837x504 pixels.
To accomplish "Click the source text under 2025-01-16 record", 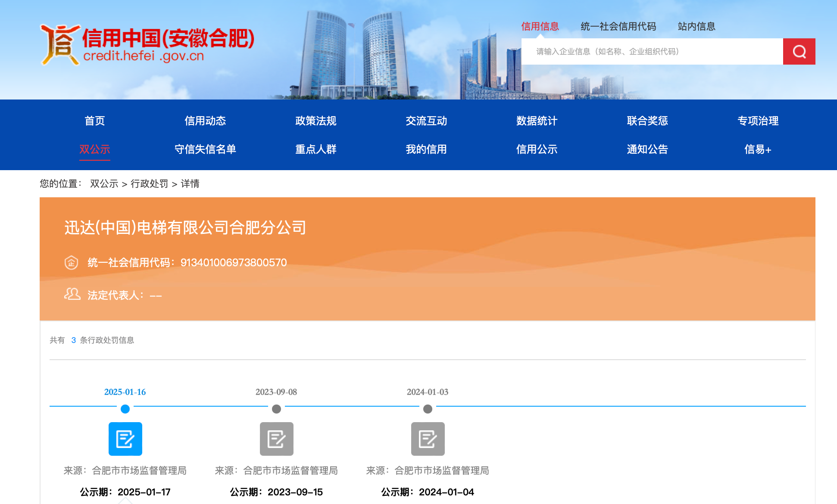I will tap(125, 470).
